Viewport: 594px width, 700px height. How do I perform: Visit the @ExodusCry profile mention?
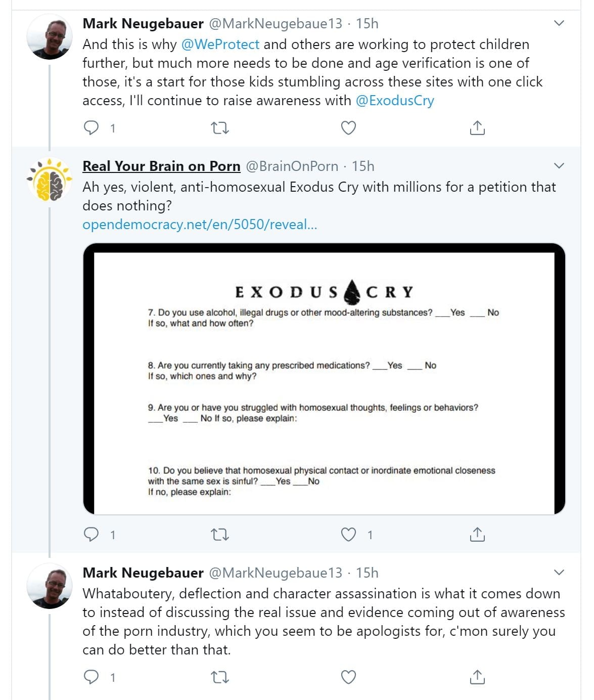coord(395,101)
